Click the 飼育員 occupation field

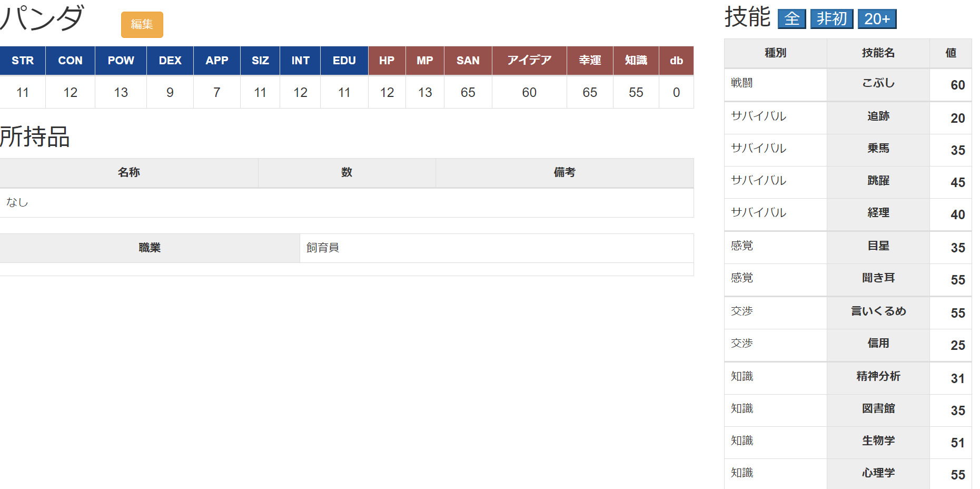pos(322,248)
